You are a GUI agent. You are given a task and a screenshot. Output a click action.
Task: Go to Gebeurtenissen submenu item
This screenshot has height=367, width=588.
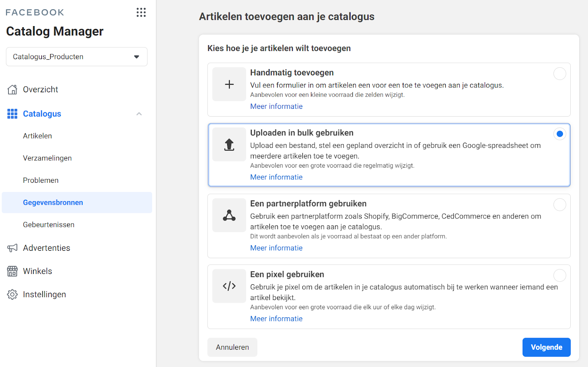pos(49,225)
